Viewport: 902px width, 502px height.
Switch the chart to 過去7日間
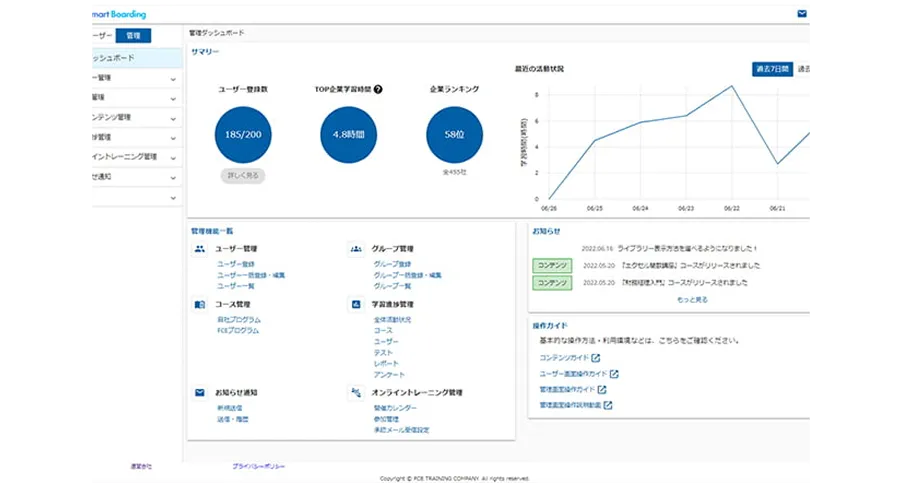(771, 69)
